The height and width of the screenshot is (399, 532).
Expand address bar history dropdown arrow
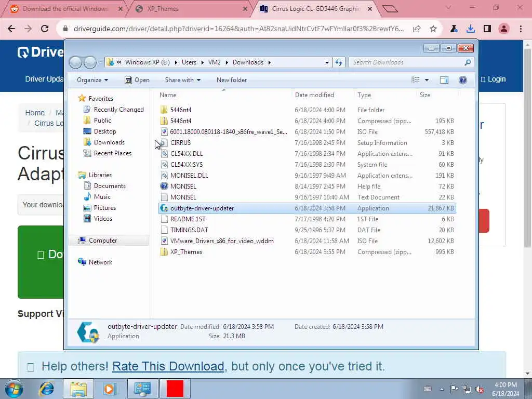(327, 62)
